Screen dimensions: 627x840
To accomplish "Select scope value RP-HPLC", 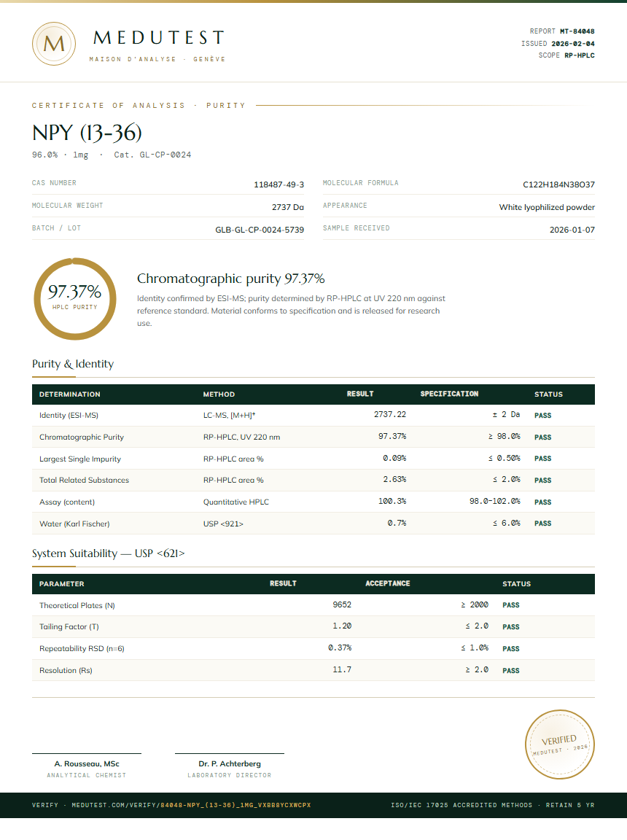I will (580, 55).
